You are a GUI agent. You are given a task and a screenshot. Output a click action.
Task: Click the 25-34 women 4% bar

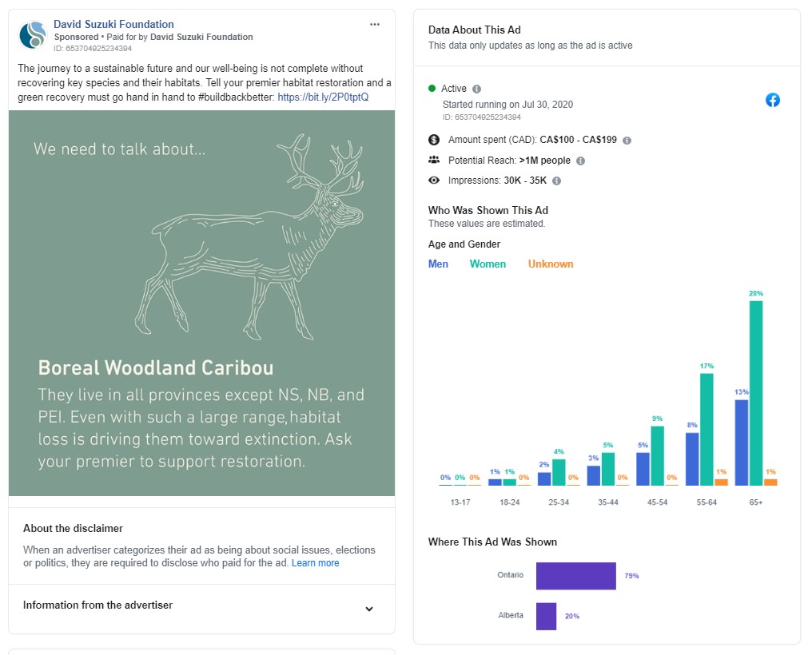pyautogui.click(x=559, y=472)
